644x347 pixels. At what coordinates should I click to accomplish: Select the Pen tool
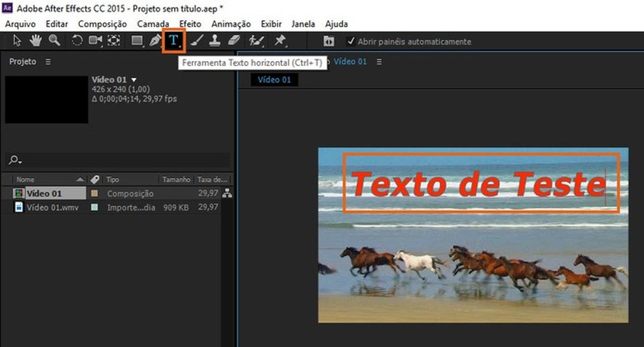(x=155, y=41)
